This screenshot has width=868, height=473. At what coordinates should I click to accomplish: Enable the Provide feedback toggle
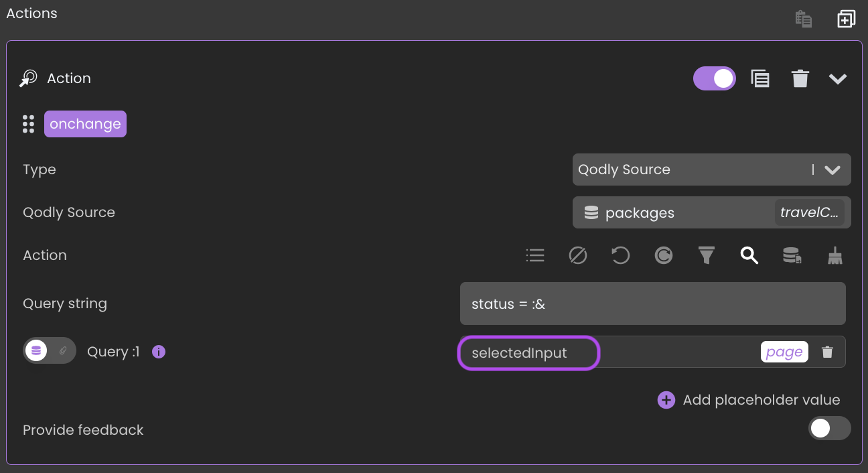pyautogui.click(x=829, y=428)
